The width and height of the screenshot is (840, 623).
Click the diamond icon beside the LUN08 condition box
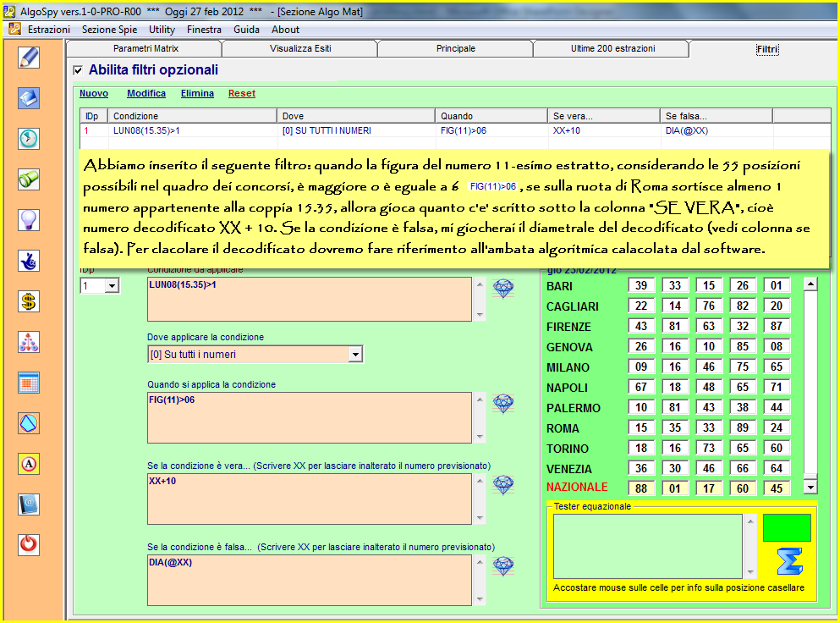click(503, 289)
